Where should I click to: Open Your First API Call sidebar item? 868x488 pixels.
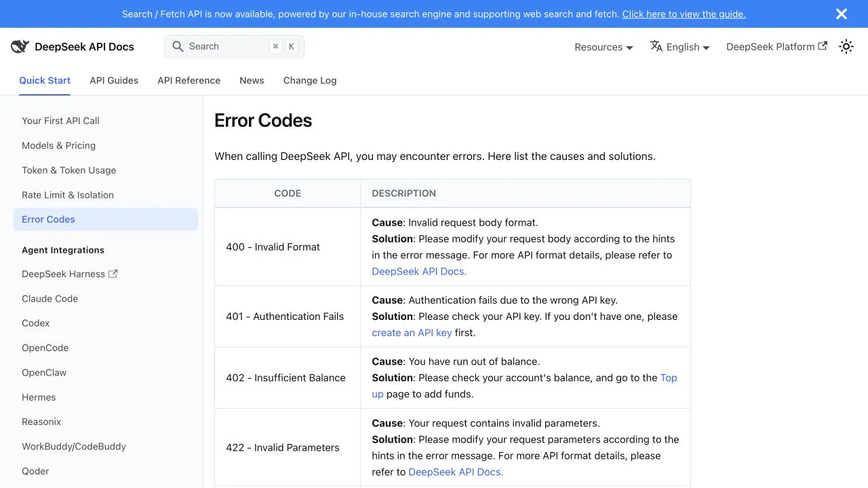click(x=106, y=121)
